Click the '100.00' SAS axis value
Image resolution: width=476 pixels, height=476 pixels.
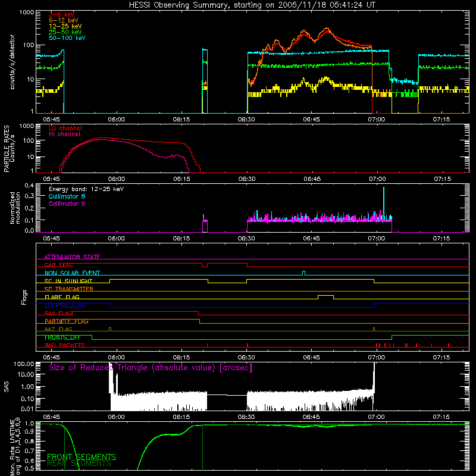(x=24, y=364)
